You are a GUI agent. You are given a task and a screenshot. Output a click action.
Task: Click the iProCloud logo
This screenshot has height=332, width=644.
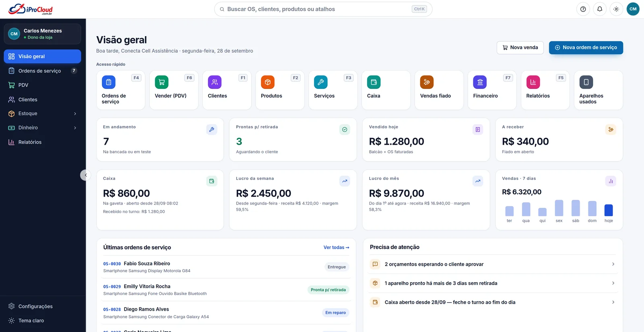(x=31, y=9)
